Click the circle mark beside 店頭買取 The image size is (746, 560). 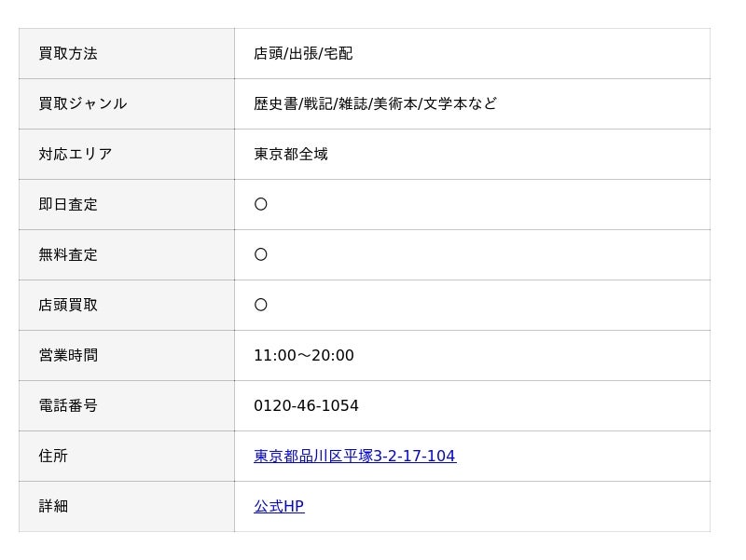[261, 306]
